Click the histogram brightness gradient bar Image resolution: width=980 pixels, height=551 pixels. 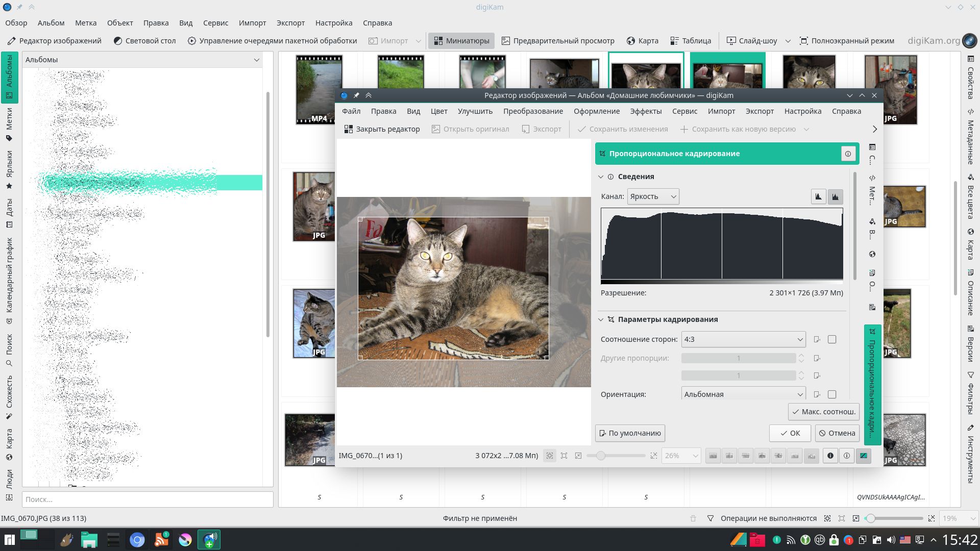(722, 282)
